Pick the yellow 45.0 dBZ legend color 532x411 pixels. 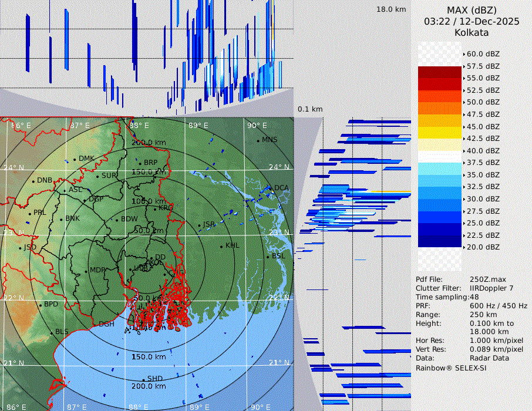[440, 126]
